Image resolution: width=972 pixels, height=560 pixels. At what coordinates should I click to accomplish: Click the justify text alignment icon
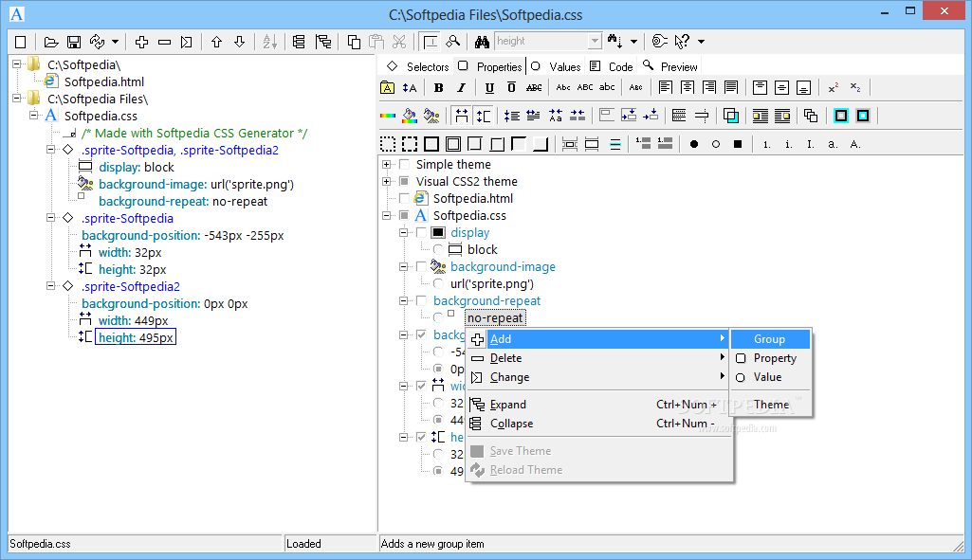(731, 87)
